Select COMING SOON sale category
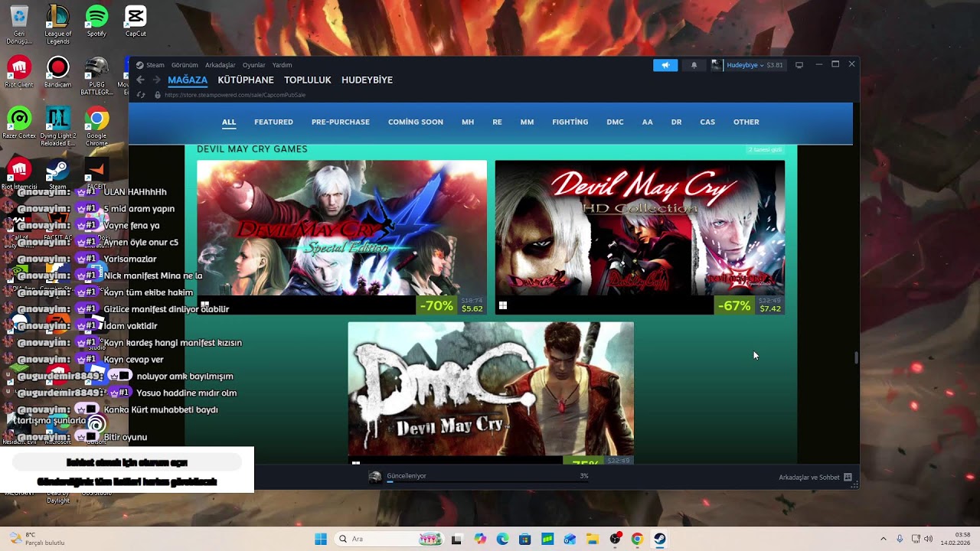 (x=416, y=122)
